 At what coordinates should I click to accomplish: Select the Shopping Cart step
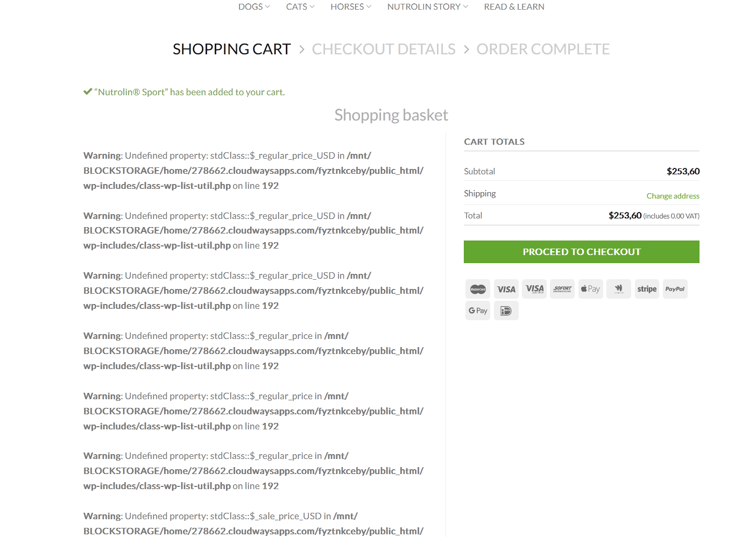(231, 49)
